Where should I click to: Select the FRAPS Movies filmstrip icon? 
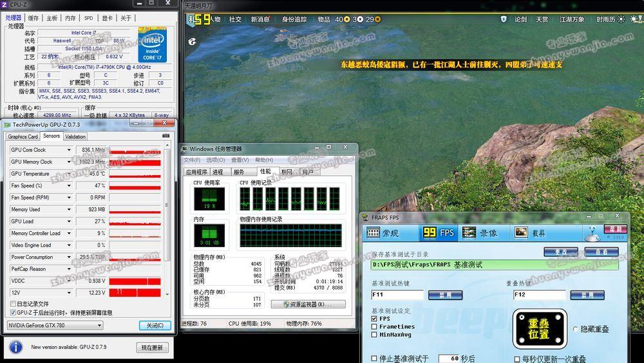pos(469,233)
